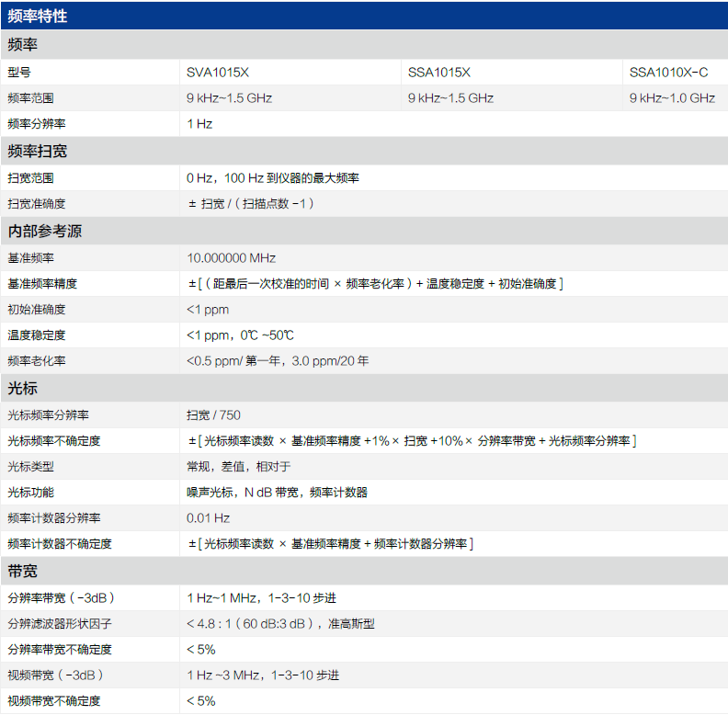Image resolution: width=728 pixels, height=715 pixels.
Task: Select the SSA1015X model cell
Action: (x=439, y=73)
